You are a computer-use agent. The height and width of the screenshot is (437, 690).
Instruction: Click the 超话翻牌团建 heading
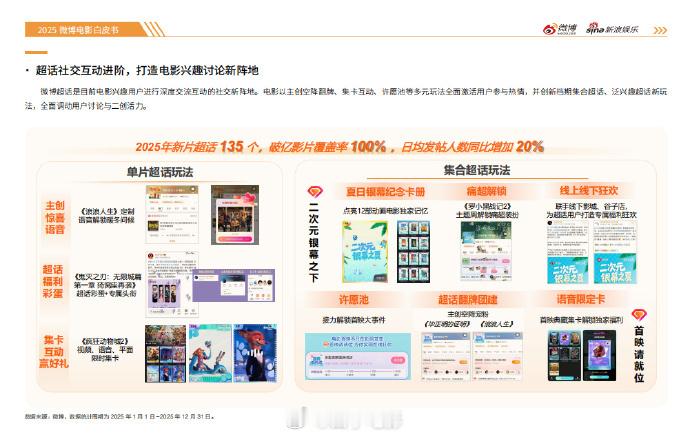(467, 300)
